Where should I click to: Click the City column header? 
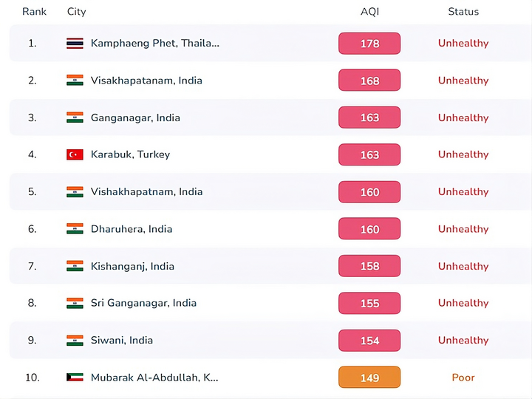click(x=77, y=12)
